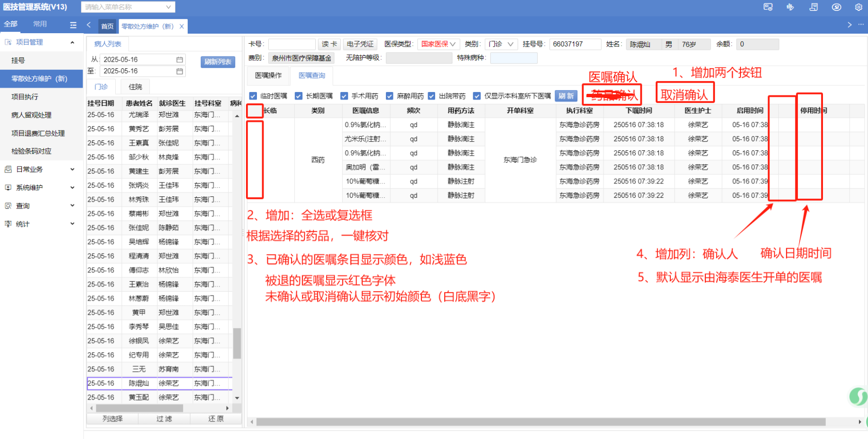Click the 过滤 button
The image size is (868, 439).
[x=164, y=419]
